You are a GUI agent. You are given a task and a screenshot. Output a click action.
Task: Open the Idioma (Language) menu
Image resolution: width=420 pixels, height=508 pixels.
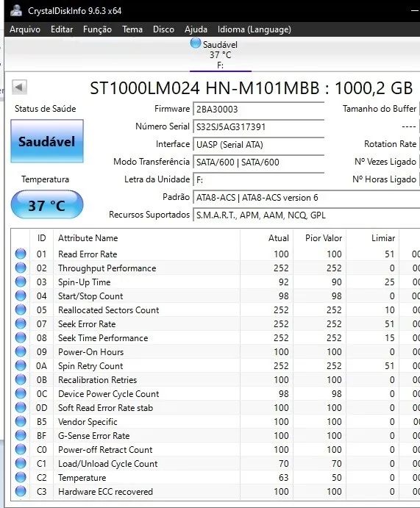(254, 29)
